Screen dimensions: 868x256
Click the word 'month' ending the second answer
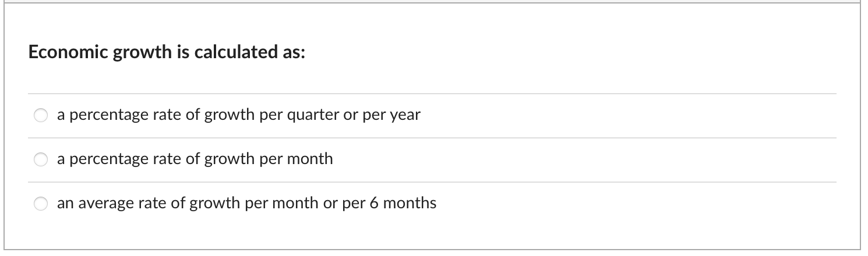(315, 159)
